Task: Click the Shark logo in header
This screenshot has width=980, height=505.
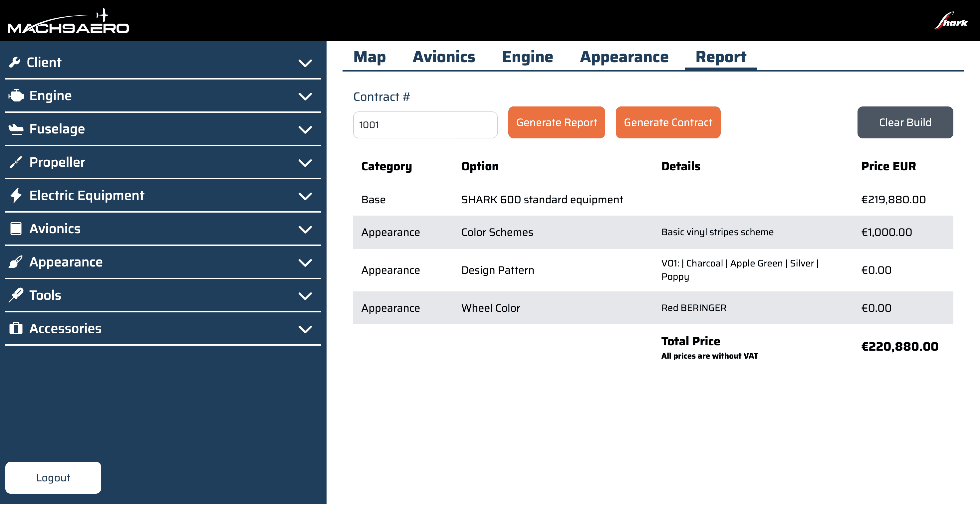Action: 950,21
